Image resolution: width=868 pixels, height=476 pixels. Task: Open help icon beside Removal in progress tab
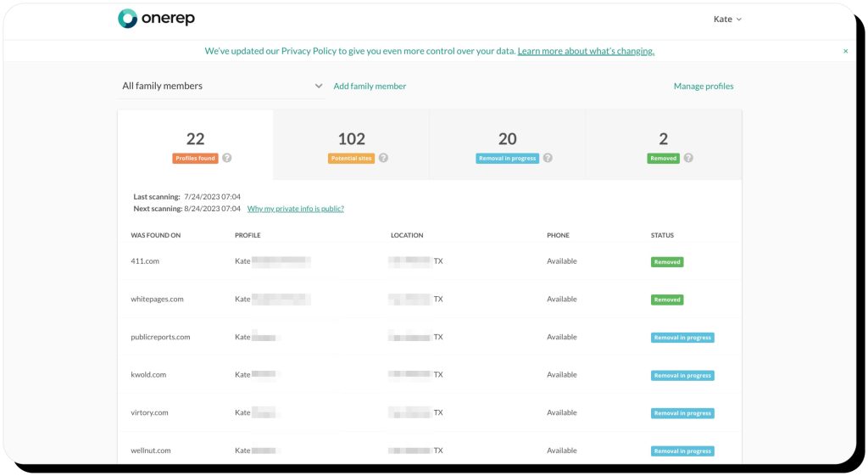coord(548,158)
